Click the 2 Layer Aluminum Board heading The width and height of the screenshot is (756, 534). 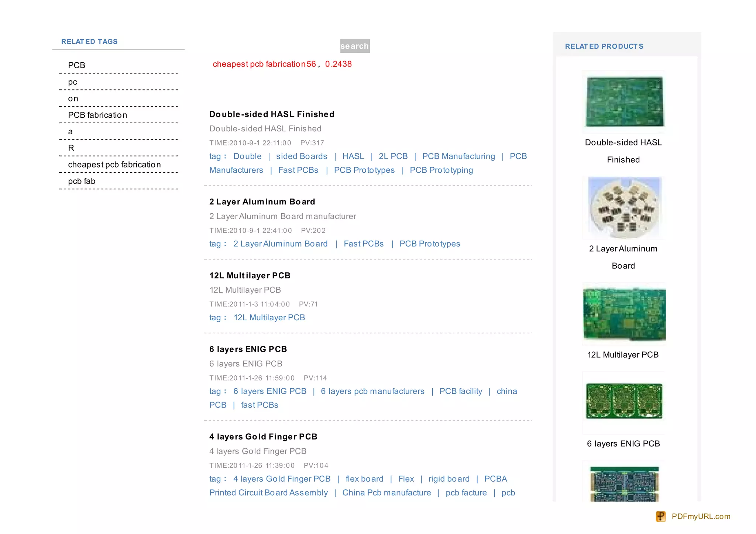coord(262,202)
